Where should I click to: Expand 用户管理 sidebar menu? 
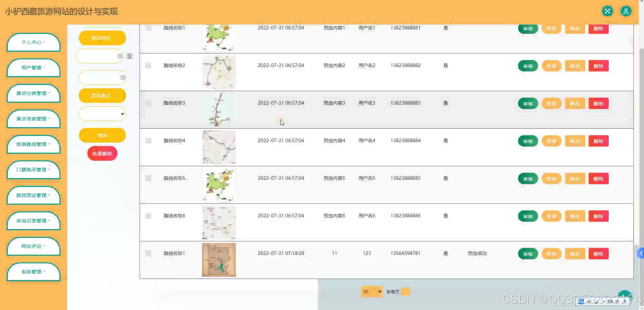tap(34, 68)
